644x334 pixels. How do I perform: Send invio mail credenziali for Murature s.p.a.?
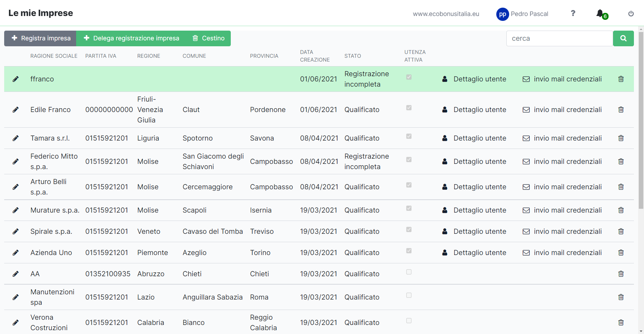[562, 210]
